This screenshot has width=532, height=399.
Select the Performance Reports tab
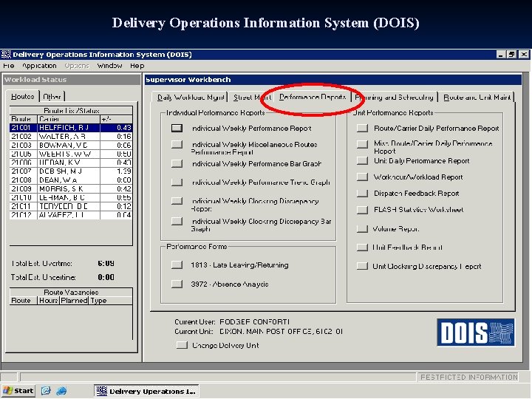[x=313, y=97]
